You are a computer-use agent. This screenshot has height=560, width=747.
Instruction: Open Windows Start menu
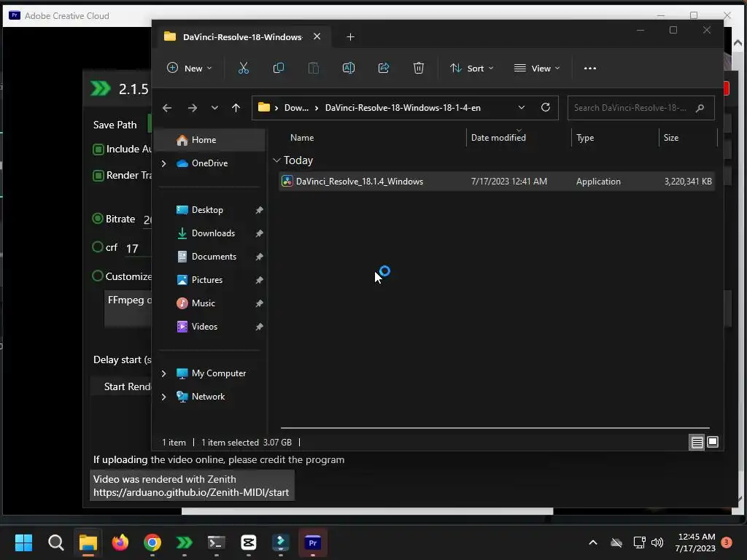[23, 542]
